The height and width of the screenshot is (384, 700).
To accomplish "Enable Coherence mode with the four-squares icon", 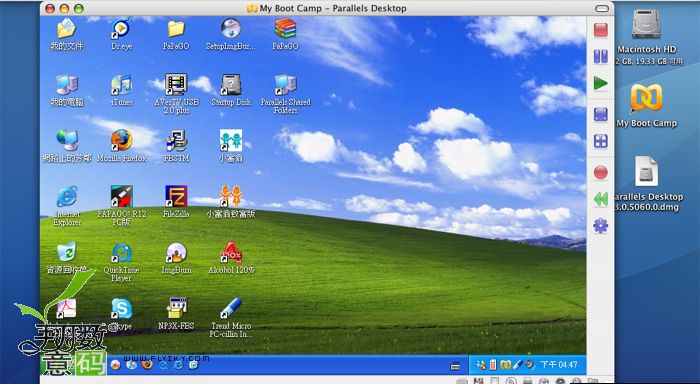I will click(x=601, y=142).
